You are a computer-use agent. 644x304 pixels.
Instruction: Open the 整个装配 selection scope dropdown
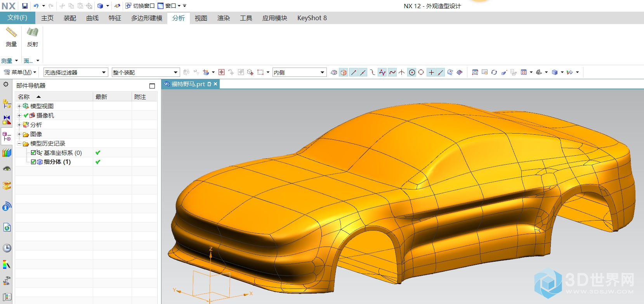[146, 72]
